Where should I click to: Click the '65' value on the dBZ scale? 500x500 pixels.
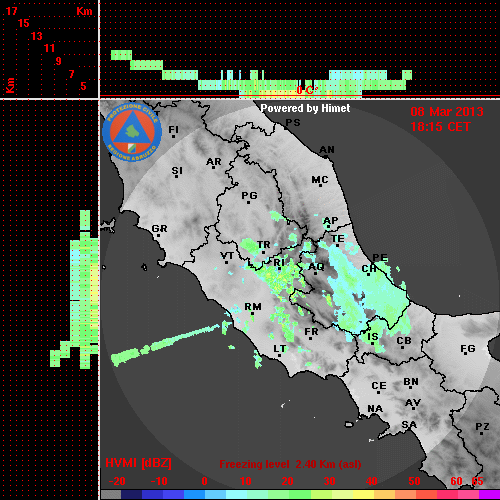[477, 481]
